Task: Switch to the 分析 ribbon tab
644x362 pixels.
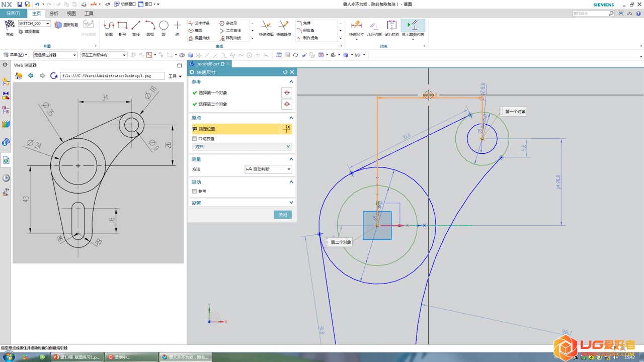Action: point(54,14)
